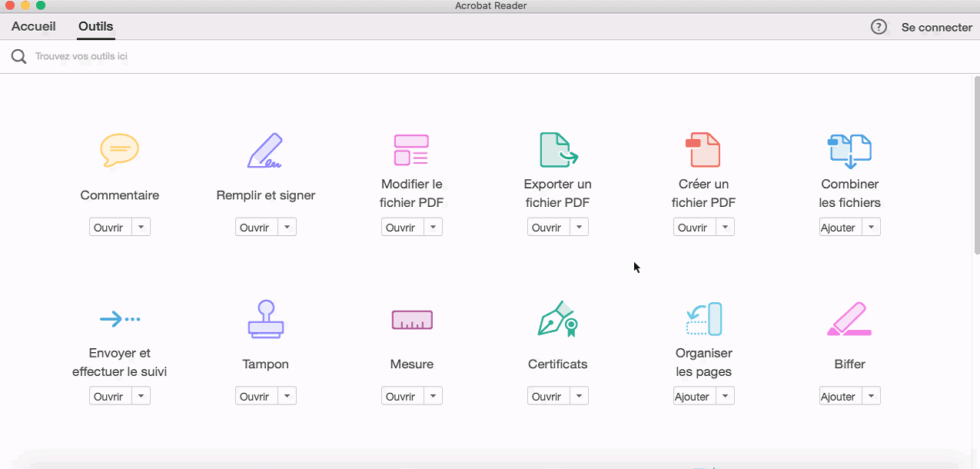
Task: Click Ouvrir under Certificats
Action: (549, 396)
